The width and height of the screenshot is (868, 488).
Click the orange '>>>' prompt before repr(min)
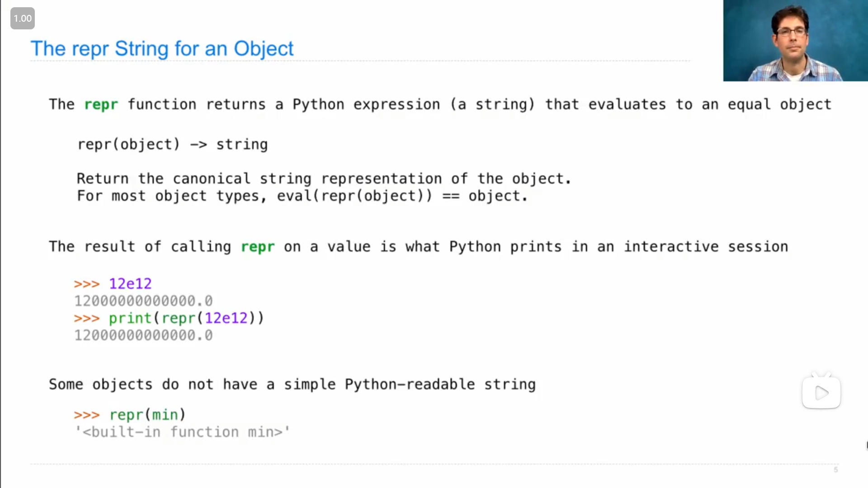86,415
